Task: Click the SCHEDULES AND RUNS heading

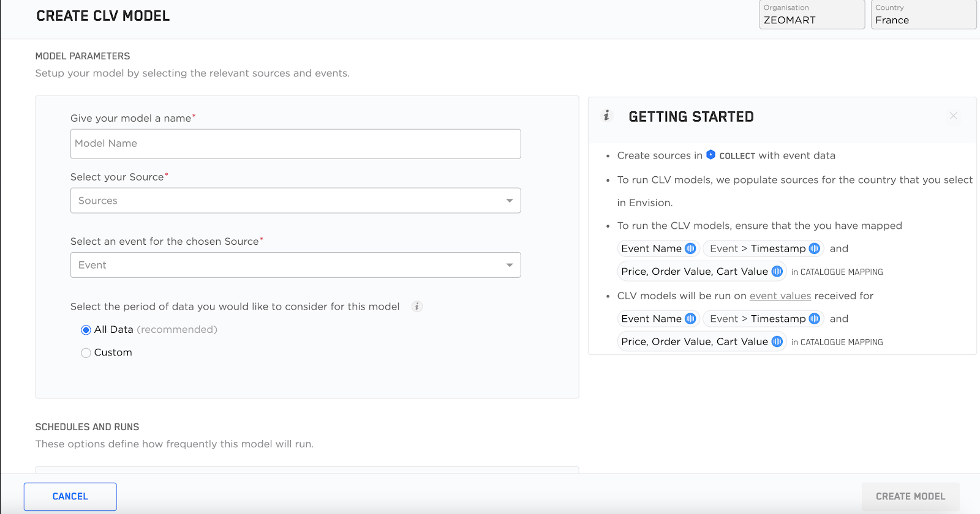Action: (87, 427)
